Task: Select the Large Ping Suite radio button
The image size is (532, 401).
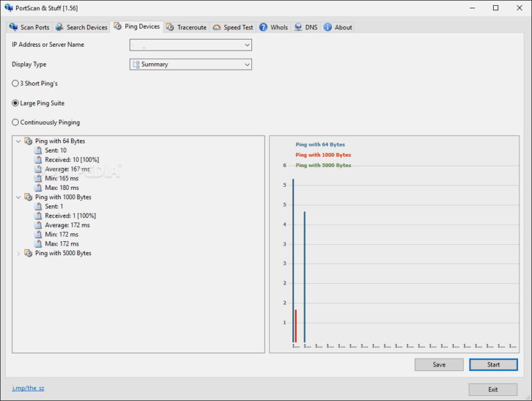Action: (15, 103)
